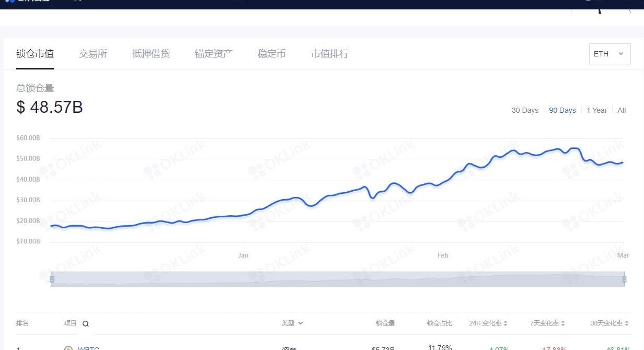Sort by 7天变化率 column arrows
The width and height of the screenshot is (644, 350).
click(x=563, y=324)
